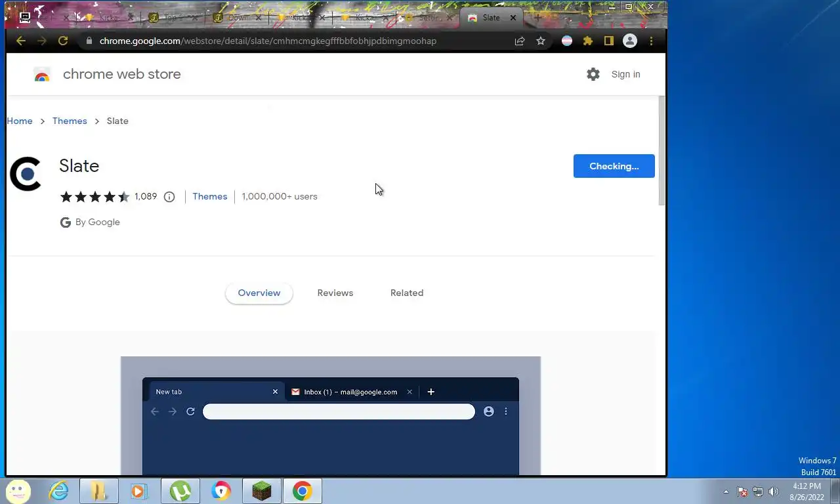Open the Windows Start button
The width and height of the screenshot is (840, 504).
pos(18,491)
